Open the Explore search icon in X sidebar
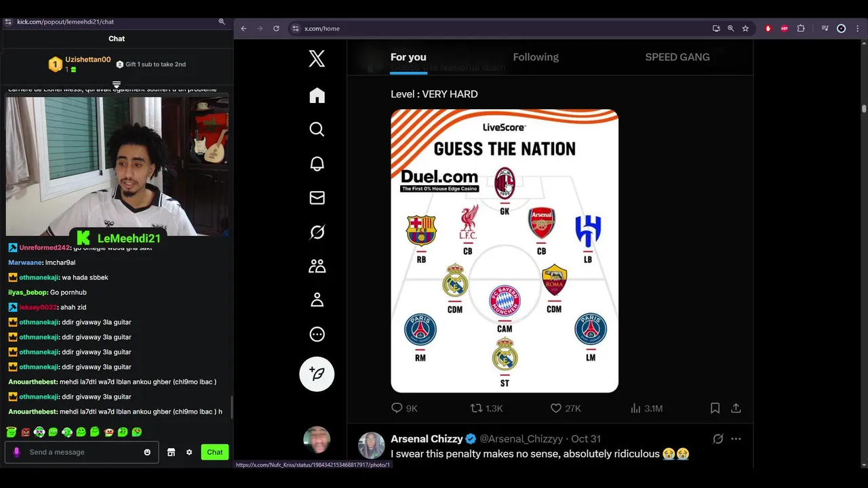Image resolution: width=868 pixels, height=488 pixels. pyautogui.click(x=317, y=129)
